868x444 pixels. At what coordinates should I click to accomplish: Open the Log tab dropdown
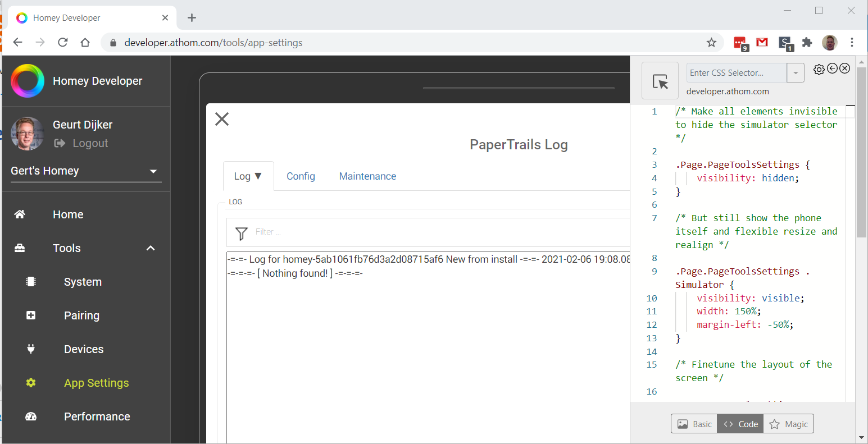point(248,176)
